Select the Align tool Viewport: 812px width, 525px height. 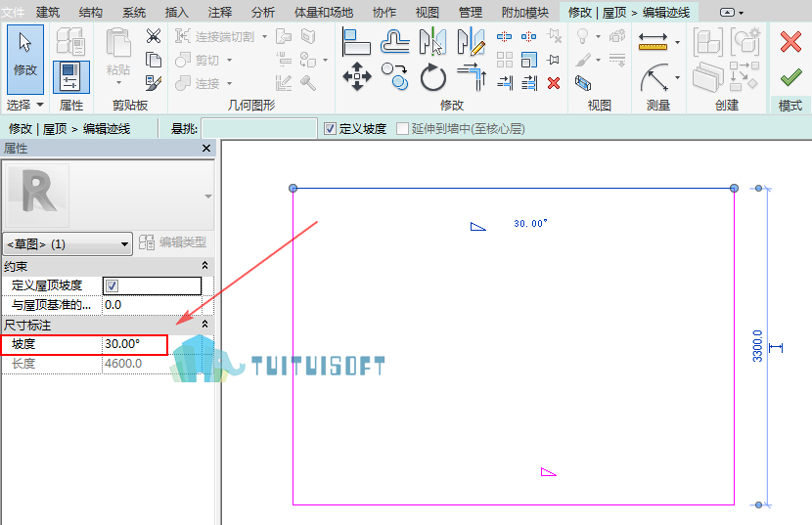[357, 42]
